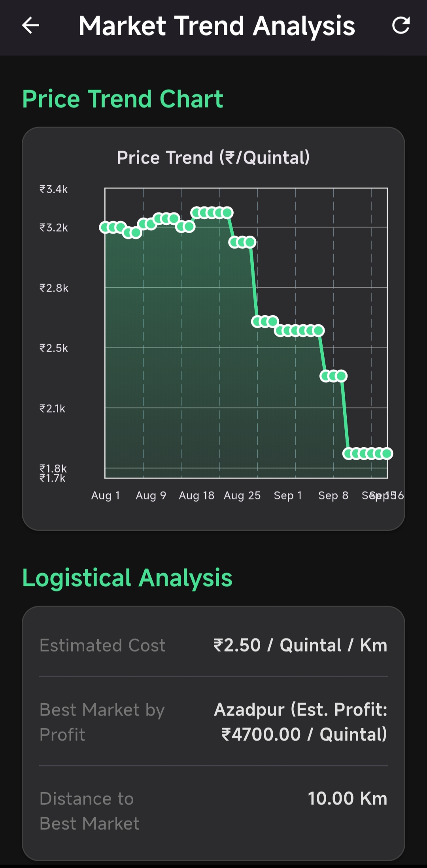Select the last data point on the chart
427x868 pixels.
pos(387,454)
